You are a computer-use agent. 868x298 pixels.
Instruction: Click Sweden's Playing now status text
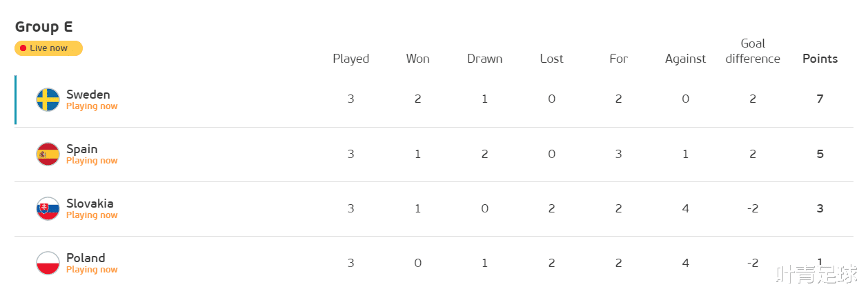[x=92, y=106]
